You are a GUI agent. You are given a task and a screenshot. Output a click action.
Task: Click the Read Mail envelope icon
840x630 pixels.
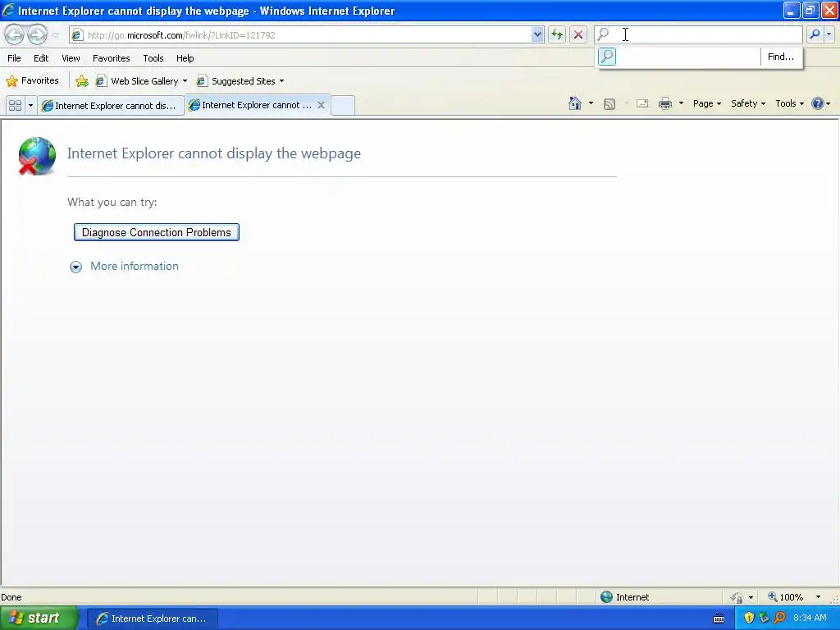(x=642, y=103)
